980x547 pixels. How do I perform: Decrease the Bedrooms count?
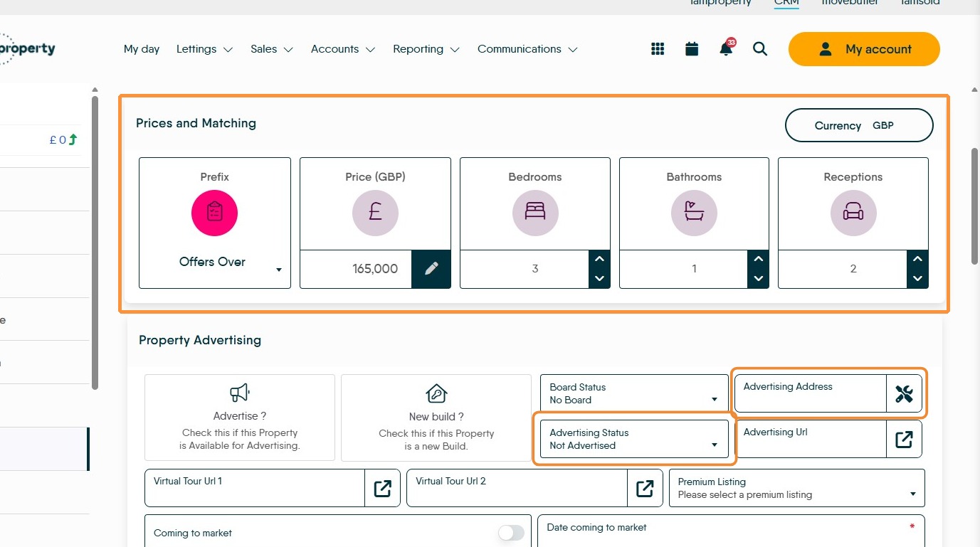point(599,279)
